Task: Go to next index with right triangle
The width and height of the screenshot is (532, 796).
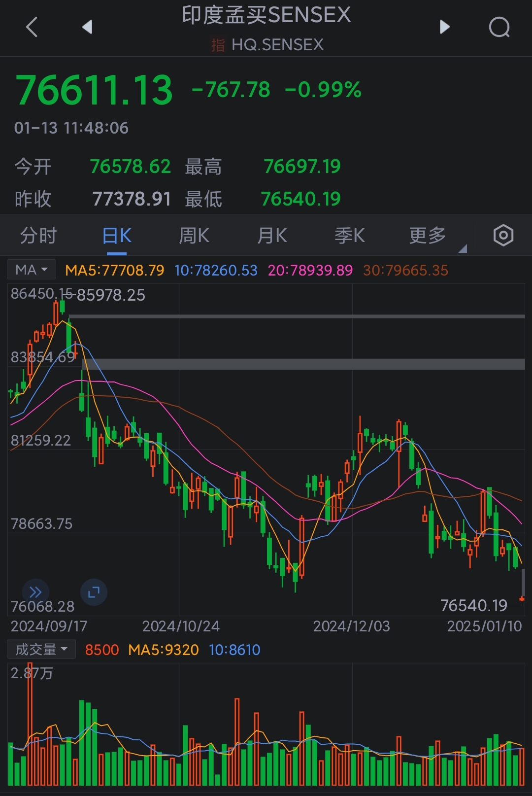Action: (x=444, y=27)
